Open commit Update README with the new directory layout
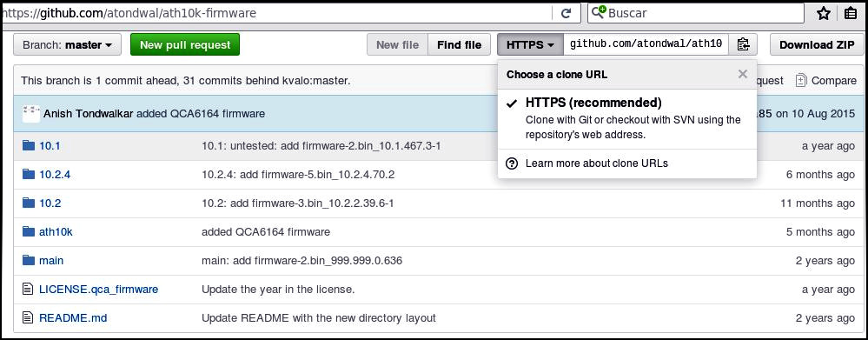 tap(319, 318)
